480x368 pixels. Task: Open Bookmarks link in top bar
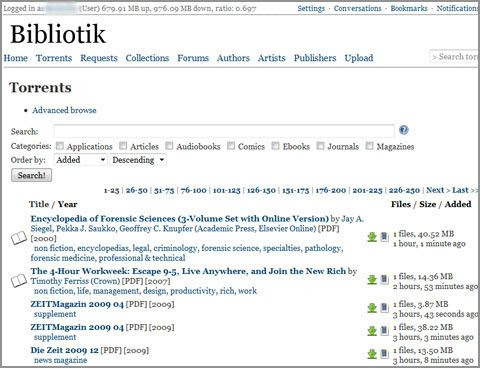[409, 8]
